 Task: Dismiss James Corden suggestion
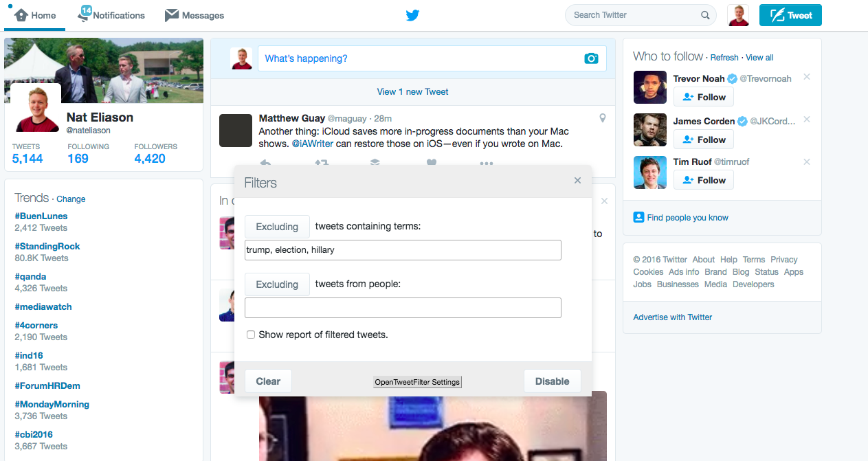point(807,120)
